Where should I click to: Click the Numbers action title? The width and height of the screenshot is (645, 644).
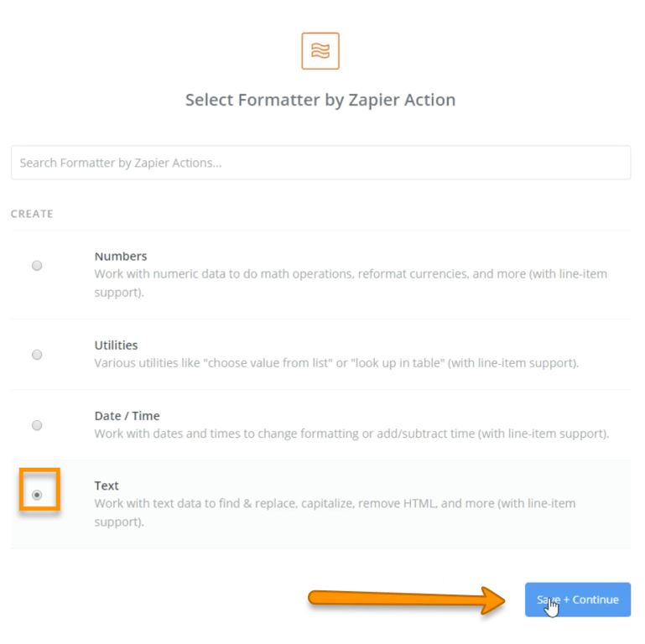tap(121, 257)
